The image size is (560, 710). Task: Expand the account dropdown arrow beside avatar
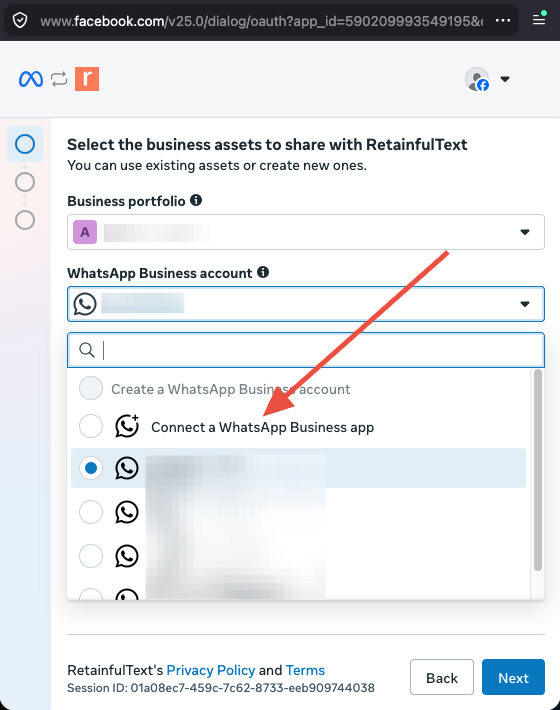coord(505,79)
